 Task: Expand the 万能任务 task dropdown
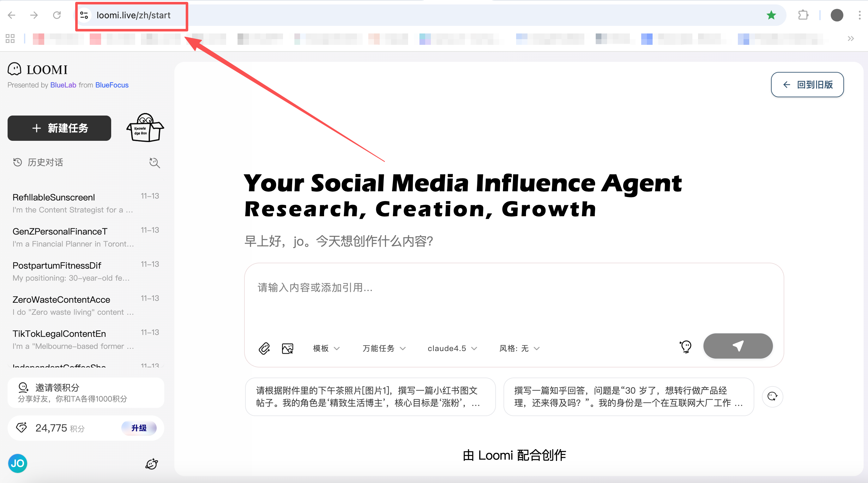point(384,348)
